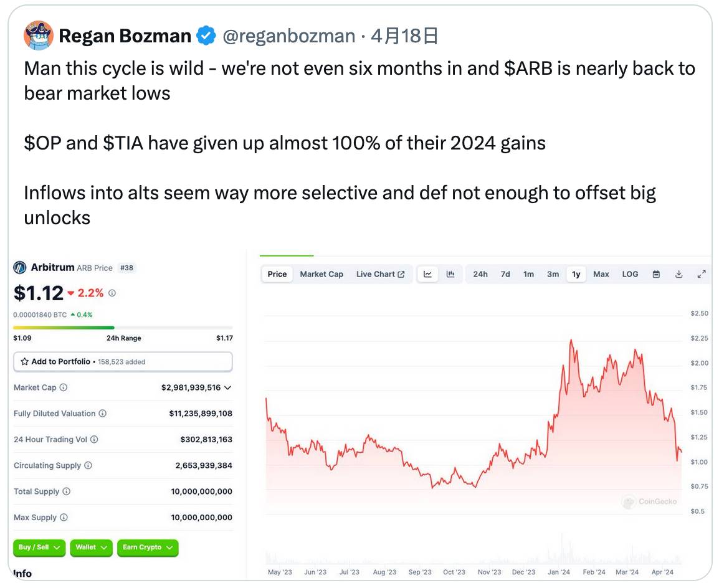The width and height of the screenshot is (719, 588).
Task: Switch to the Market Cap chart tab
Action: 321,274
